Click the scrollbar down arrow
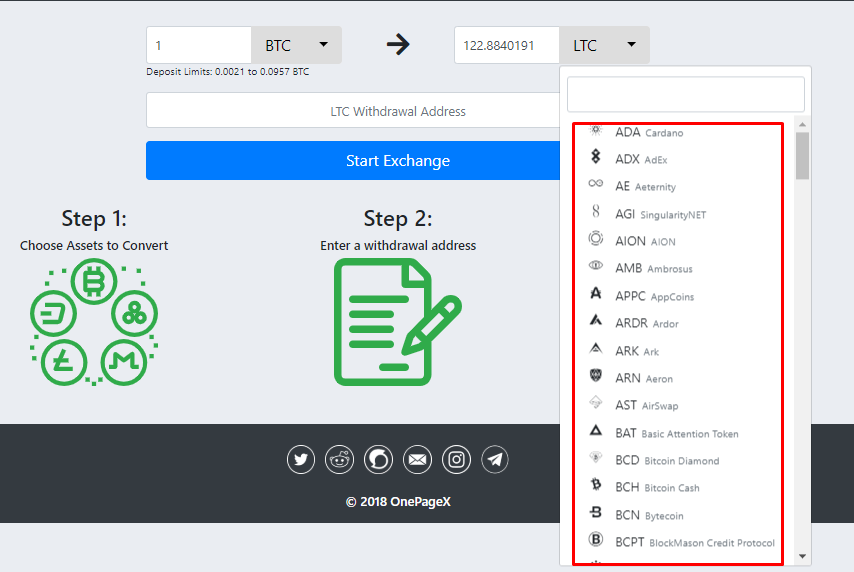 (x=802, y=556)
